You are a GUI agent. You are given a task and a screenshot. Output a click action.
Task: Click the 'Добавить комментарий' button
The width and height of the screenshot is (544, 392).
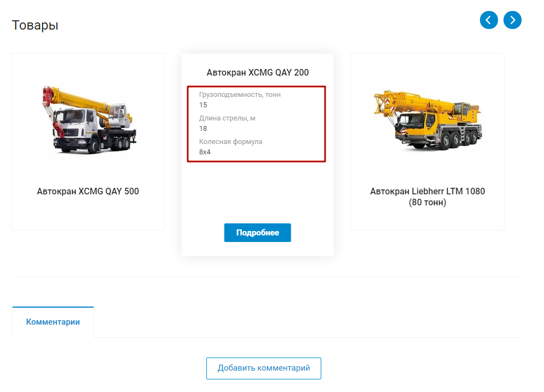(264, 368)
